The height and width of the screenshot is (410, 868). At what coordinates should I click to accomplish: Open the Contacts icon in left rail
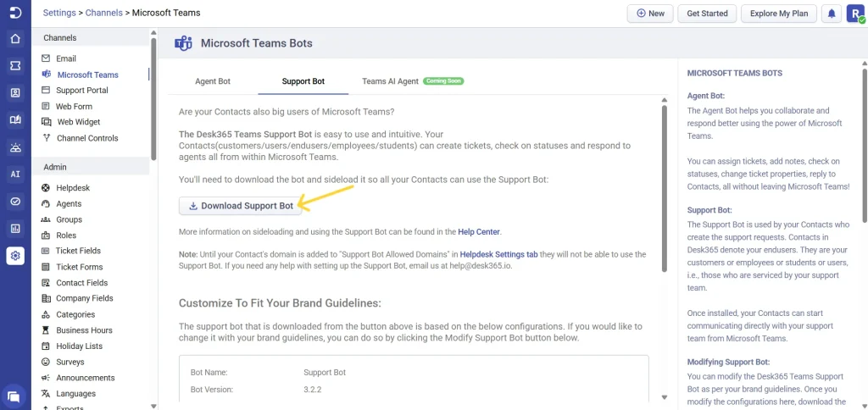pyautogui.click(x=15, y=93)
